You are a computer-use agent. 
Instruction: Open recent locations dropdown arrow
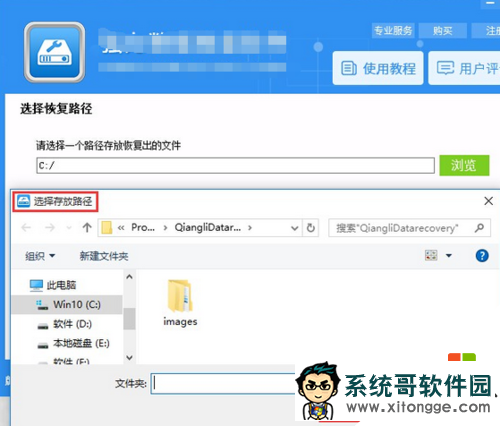pyautogui.click(x=69, y=228)
